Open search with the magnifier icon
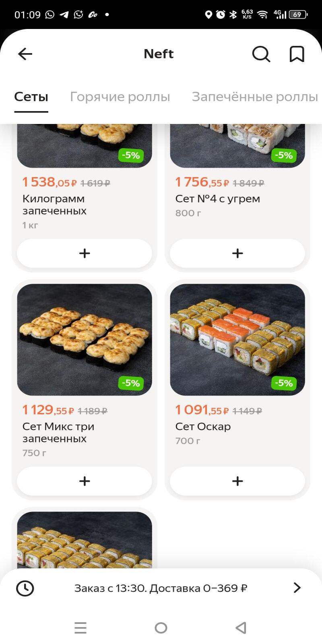The width and height of the screenshot is (322, 644). point(261,54)
